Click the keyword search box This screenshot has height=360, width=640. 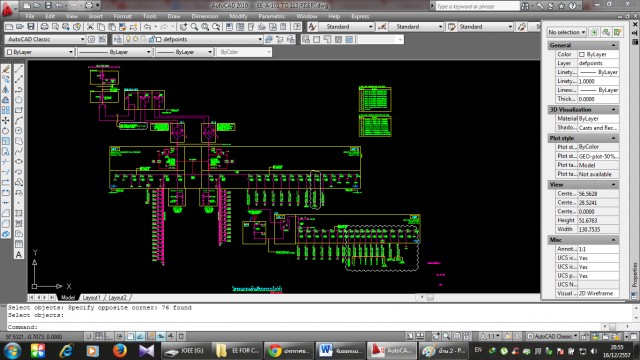[x=477, y=6]
